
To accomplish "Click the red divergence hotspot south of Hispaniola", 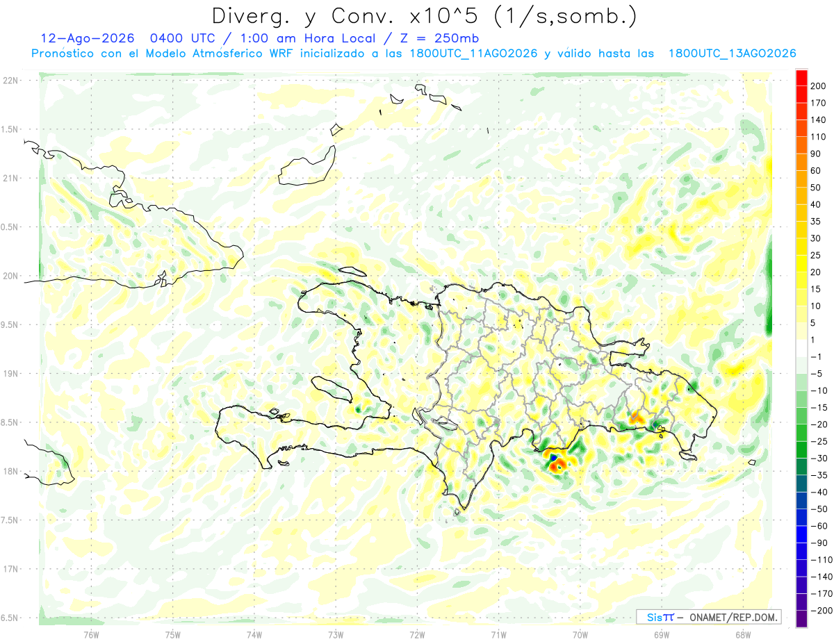I will pos(558,467).
